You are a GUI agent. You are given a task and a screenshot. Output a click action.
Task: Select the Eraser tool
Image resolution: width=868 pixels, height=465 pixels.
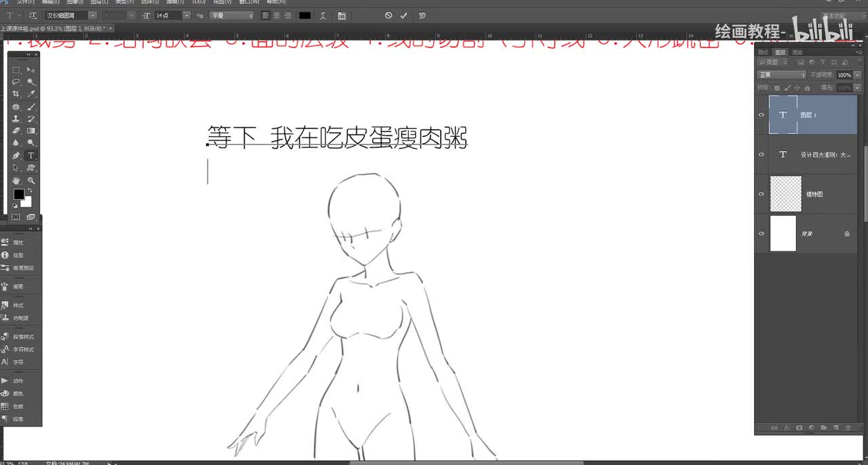tap(16, 131)
